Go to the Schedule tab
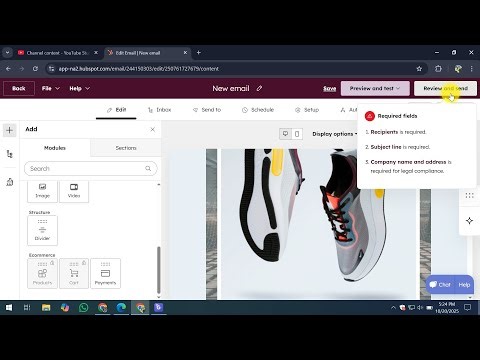480x360 pixels. point(258,110)
